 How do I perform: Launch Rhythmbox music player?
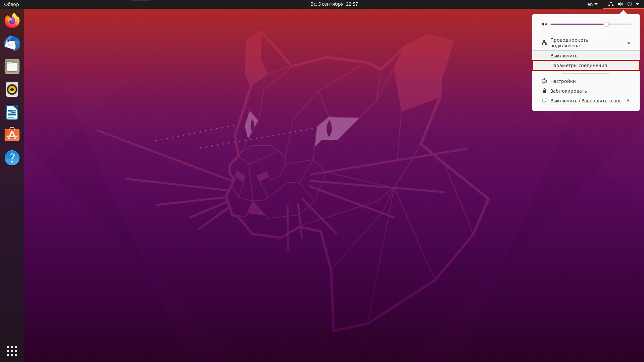tap(12, 89)
